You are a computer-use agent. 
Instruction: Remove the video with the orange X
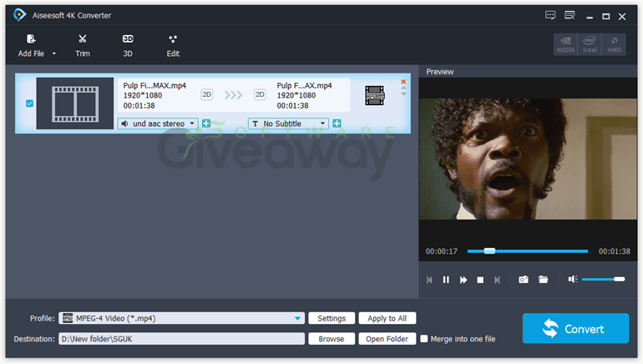click(403, 82)
